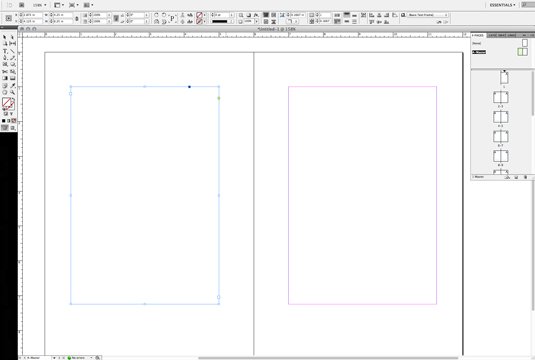
Task: Align left edges of objects
Action: coord(372,15)
